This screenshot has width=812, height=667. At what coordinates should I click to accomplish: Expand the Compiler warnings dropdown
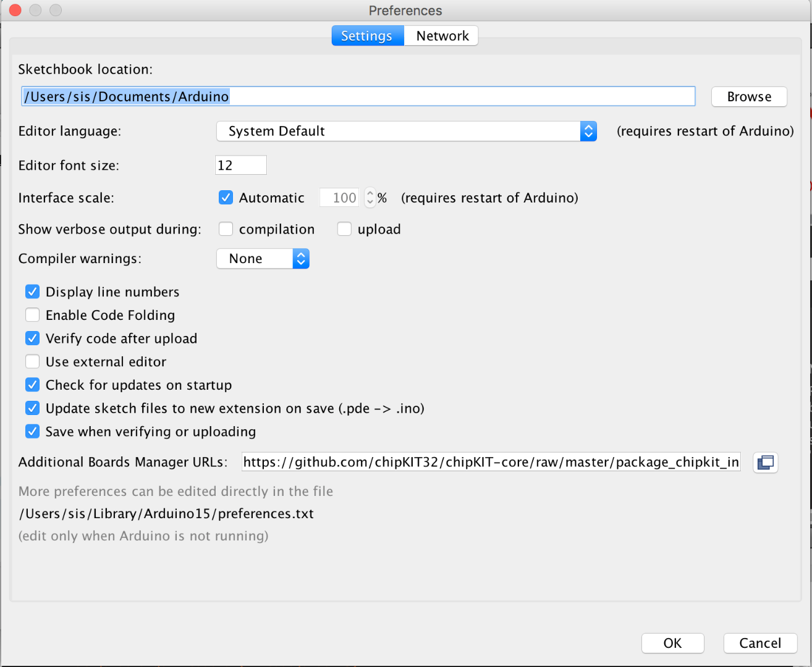[263, 259]
